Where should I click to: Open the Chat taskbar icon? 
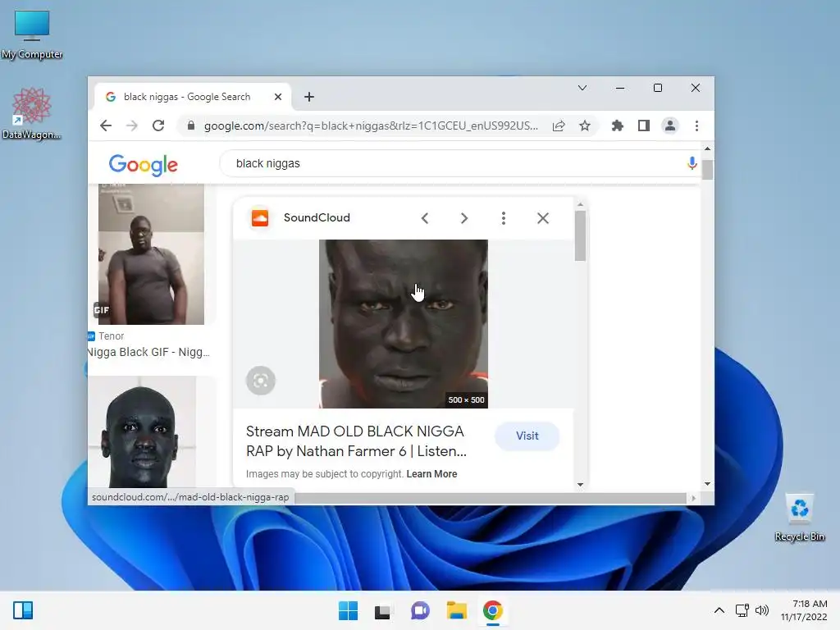[420, 610]
